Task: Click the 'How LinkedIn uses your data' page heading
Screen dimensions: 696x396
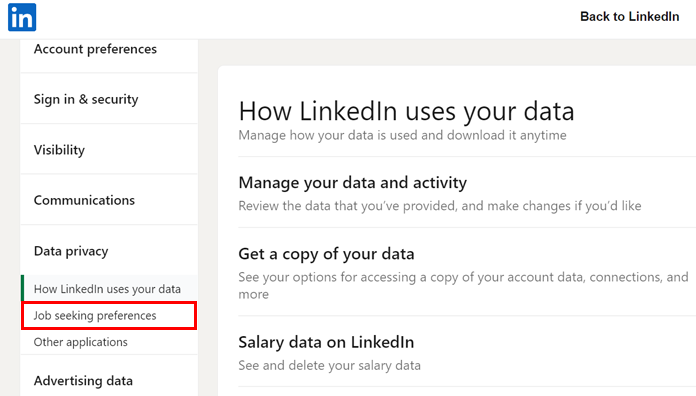Action: pyautogui.click(x=406, y=111)
